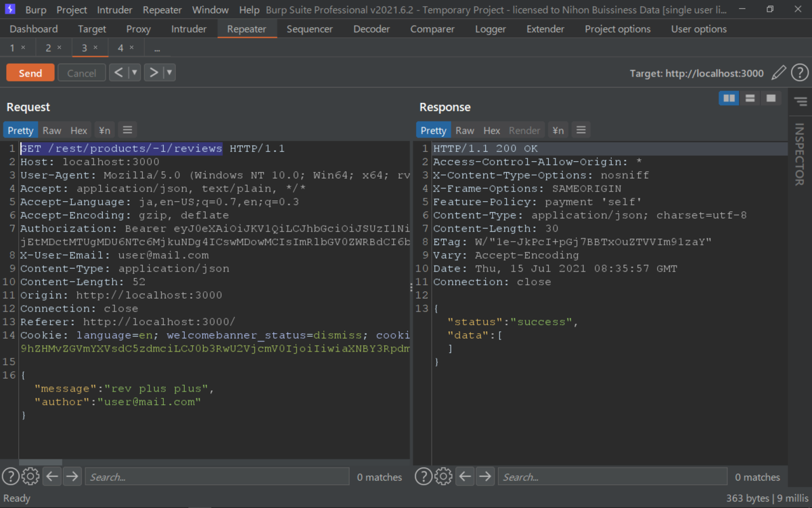
Task: Open request search help icon
Action: (x=10, y=476)
